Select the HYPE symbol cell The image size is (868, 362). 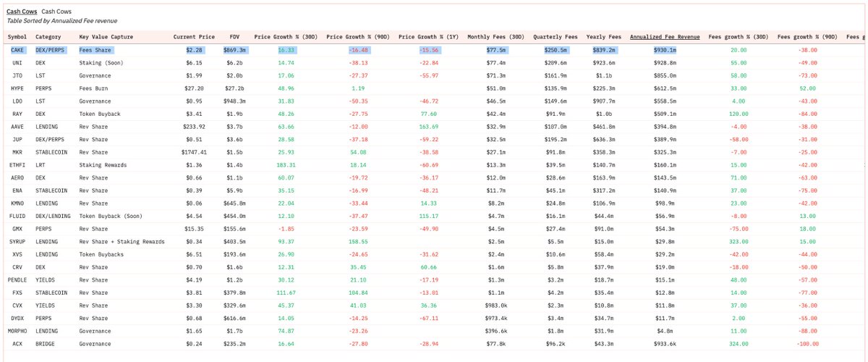coord(18,88)
